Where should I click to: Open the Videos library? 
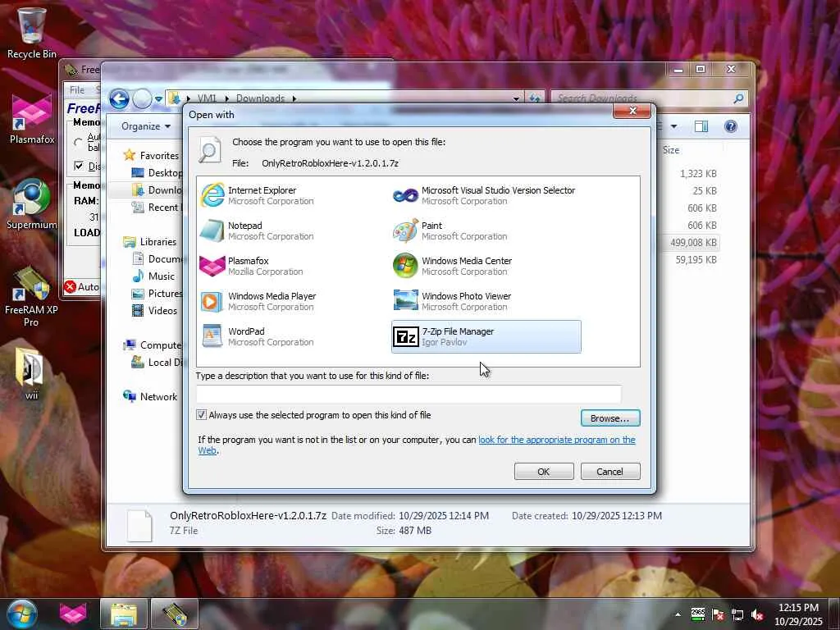coord(162,311)
